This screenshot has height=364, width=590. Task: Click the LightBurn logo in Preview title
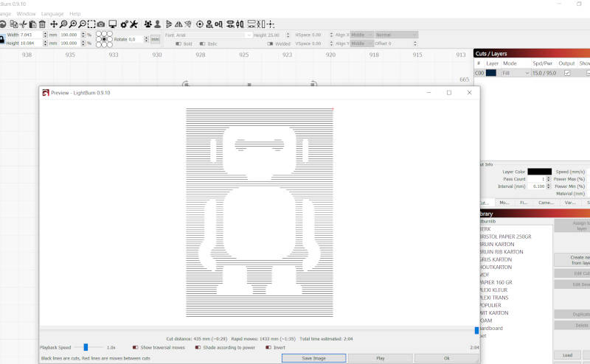pyautogui.click(x=46, y=93)
